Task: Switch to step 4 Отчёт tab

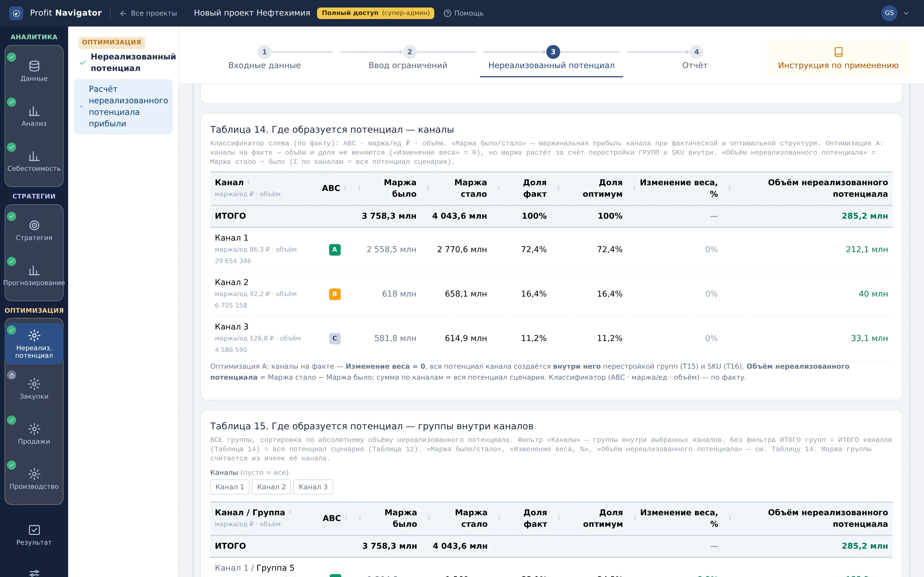Action: pyautogui.click(x=695, y=58)
